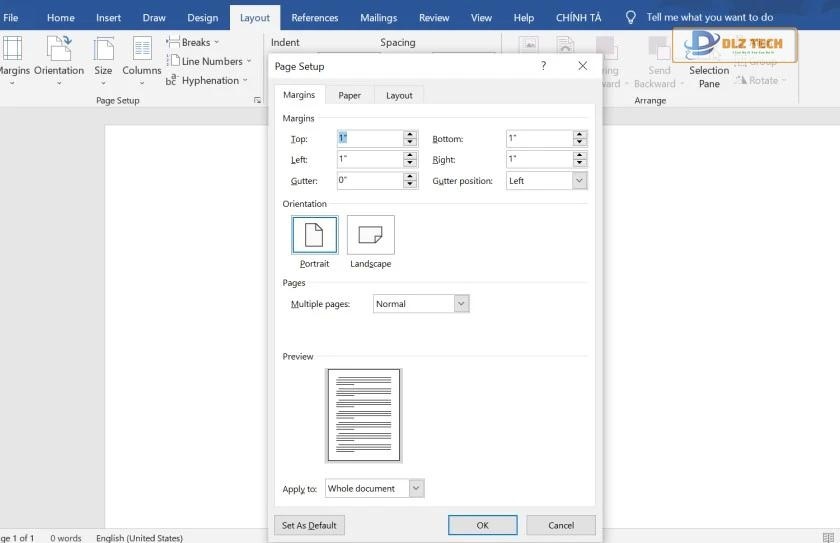Click the OK button
The width and height of the screenshot is (840, 543).
pyautogui.click(x=482, y=525)
